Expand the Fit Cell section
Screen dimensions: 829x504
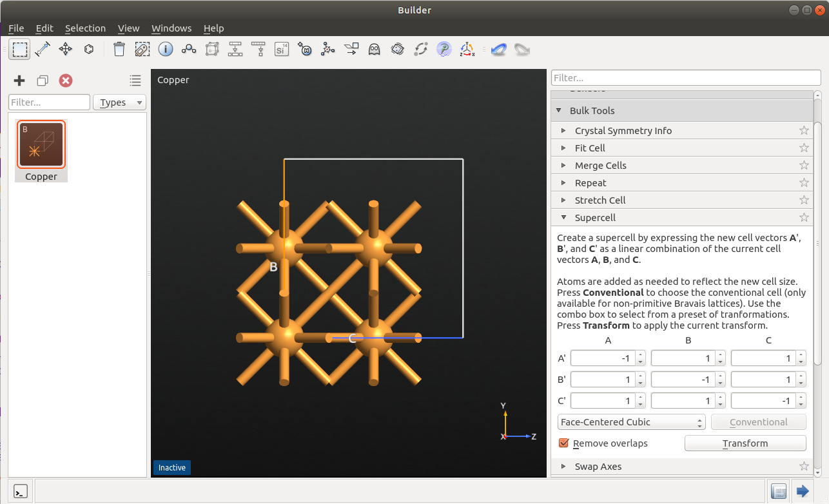[563, 148]
